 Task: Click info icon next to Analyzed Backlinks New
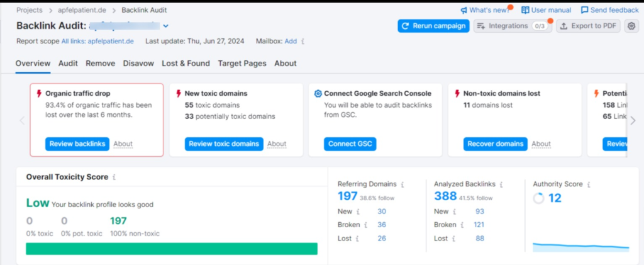point(454,211)
